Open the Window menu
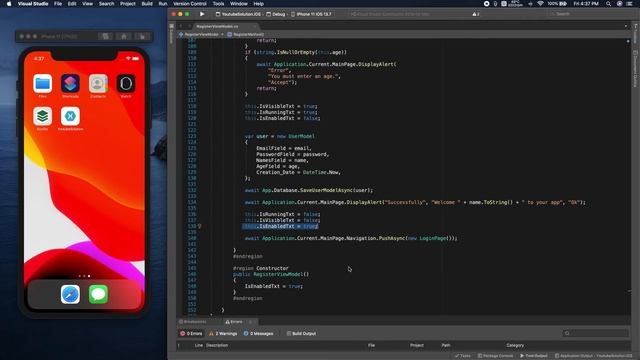The height and width of the screenshot is (360, 640). 239,4
